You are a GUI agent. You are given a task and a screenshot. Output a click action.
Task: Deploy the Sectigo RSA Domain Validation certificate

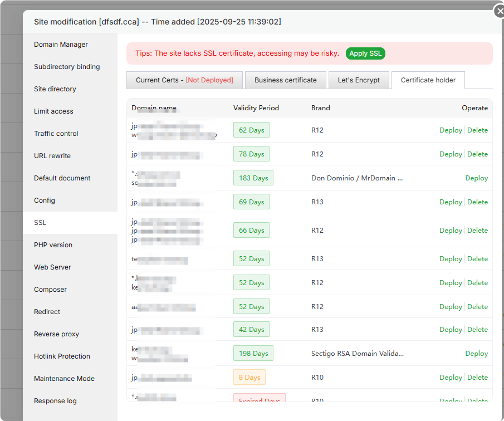tap(476, 354)
